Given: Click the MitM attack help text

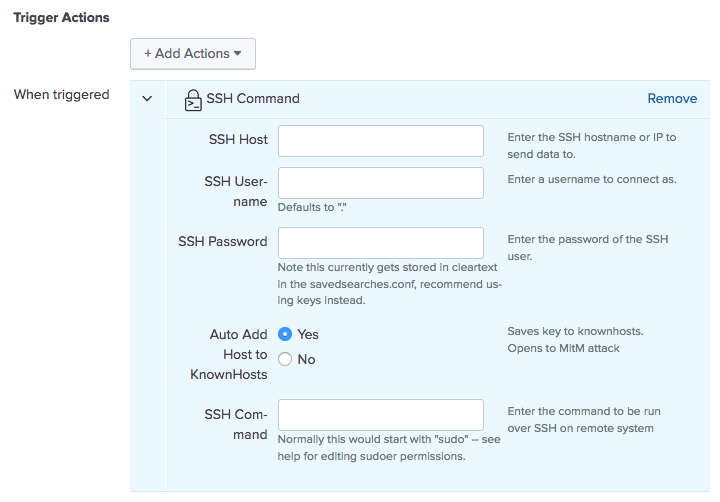Looking at the screenshot, I should point(579,339).
